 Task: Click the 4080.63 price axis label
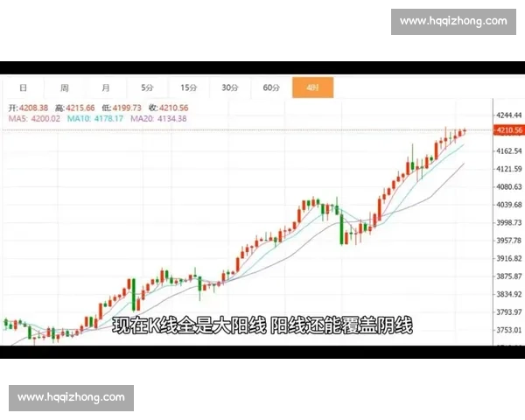pos(508,187)
